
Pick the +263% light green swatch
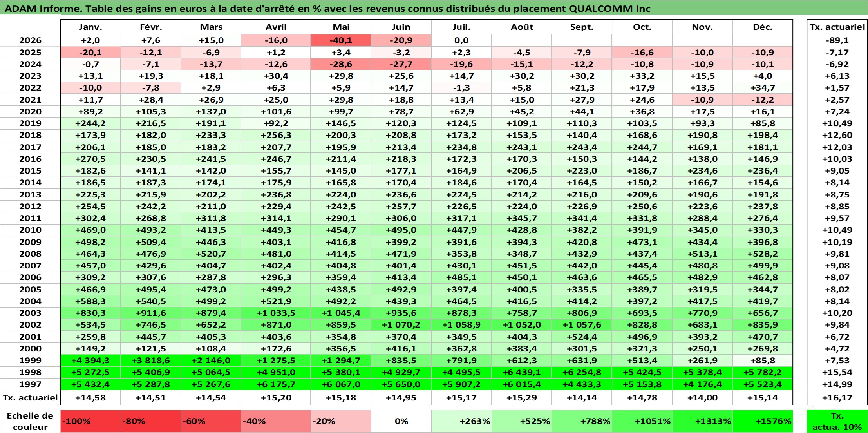point(461,421)
